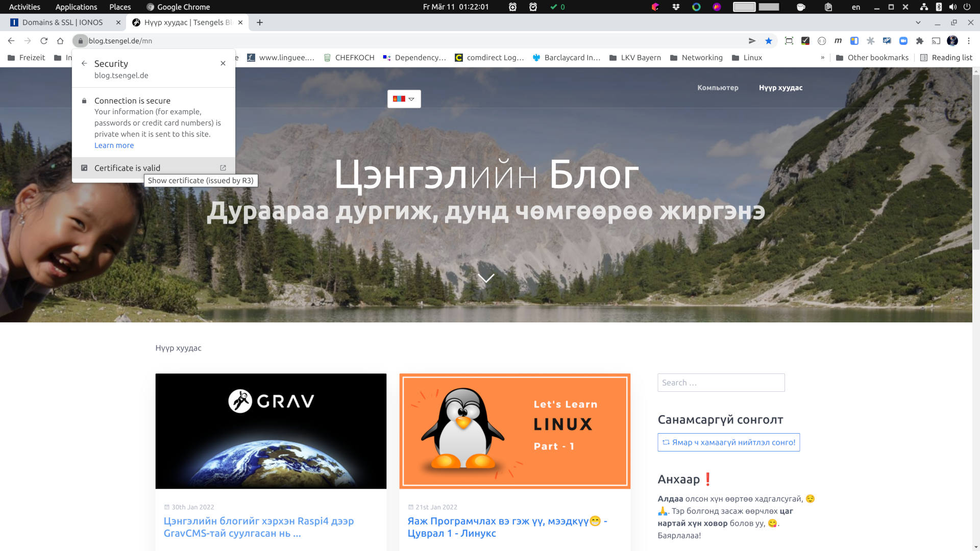
Task: Open the Нүүр хуудас menu item
Action: 780,88
